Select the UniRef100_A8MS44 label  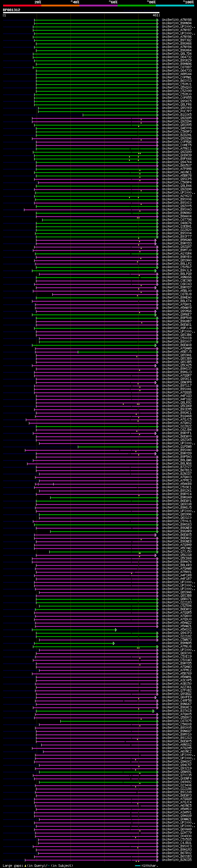(x=176, y=74)
